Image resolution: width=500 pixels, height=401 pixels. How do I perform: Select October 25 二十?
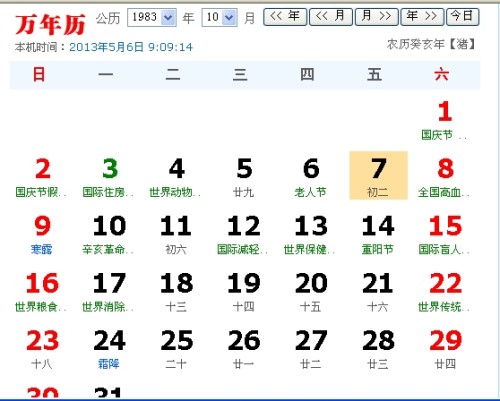pos(177,350)
